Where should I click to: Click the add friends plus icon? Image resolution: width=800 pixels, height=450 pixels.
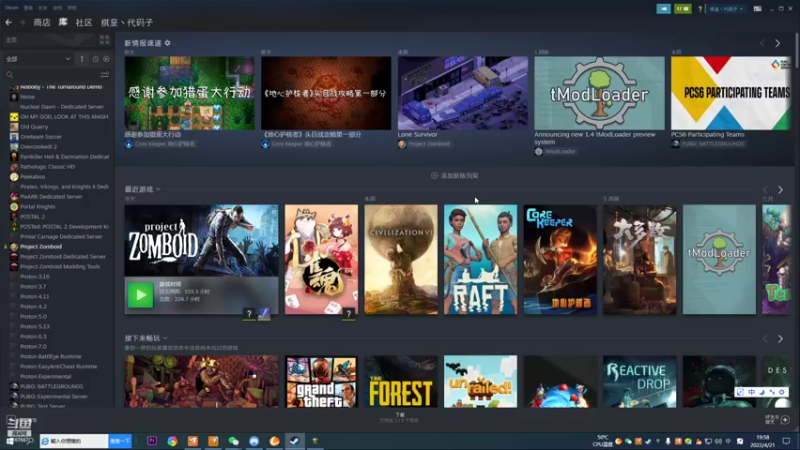coord(785,420)
